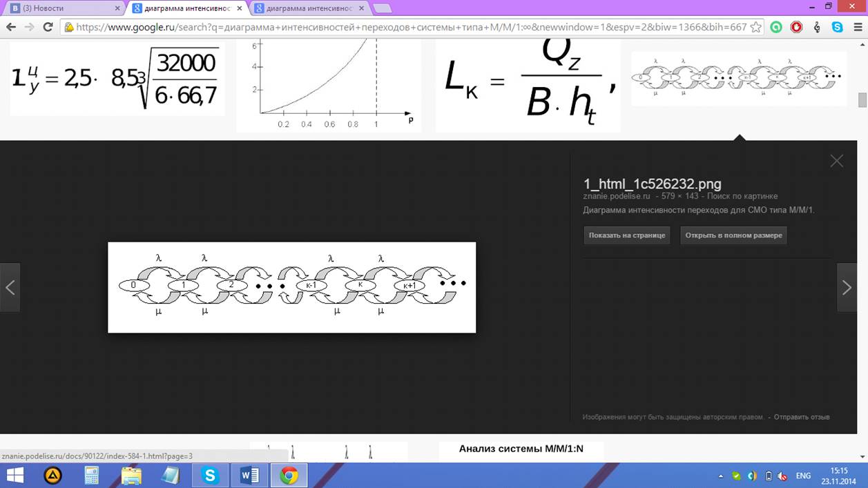This screenshot has width=868, height=488.
Task: Select the L_K formula image thumbnail
Action: (528, 84)
